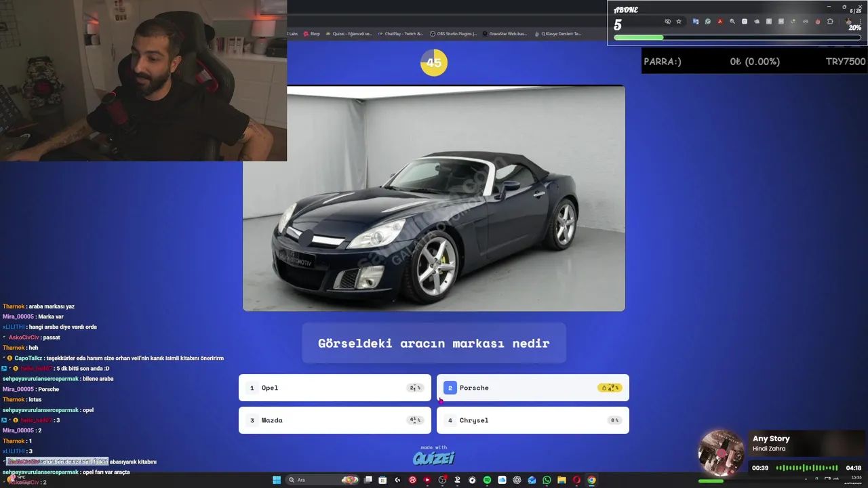Open the magnifier search extension

732,21
